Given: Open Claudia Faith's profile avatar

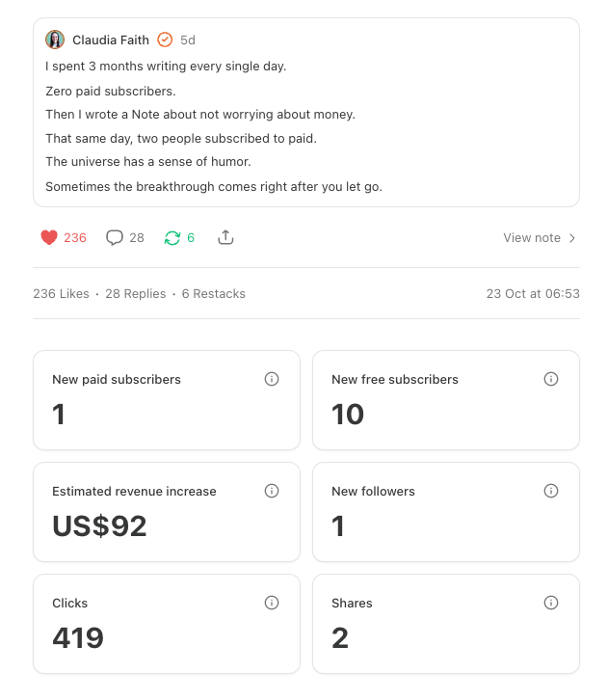Looking at the screenshot, I should 55,40.
